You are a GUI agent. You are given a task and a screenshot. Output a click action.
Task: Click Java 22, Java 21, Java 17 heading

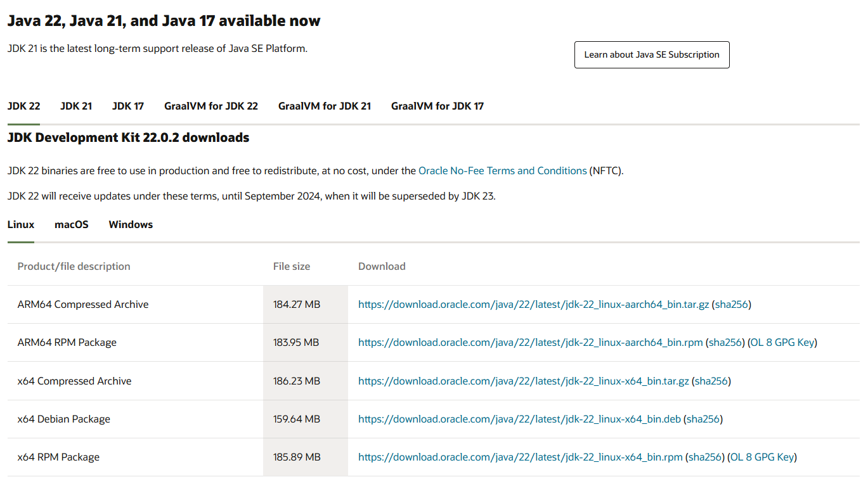[x=164, y=21]
